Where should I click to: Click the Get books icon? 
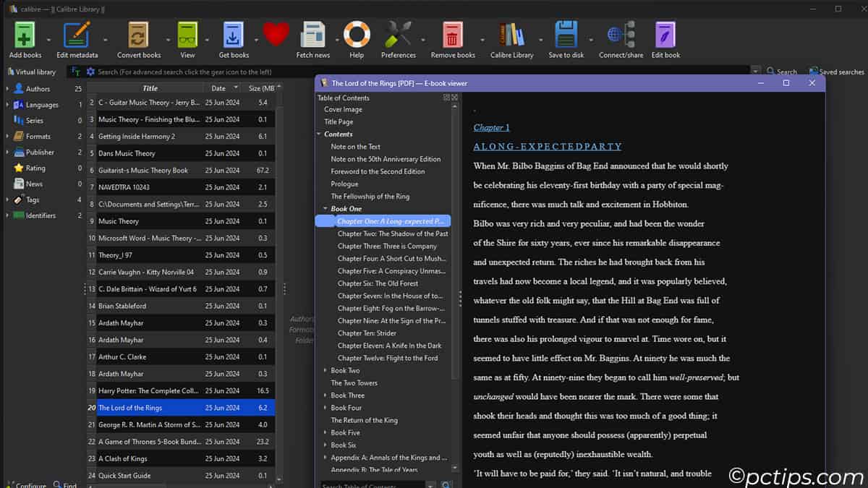(x=232, y=34)
